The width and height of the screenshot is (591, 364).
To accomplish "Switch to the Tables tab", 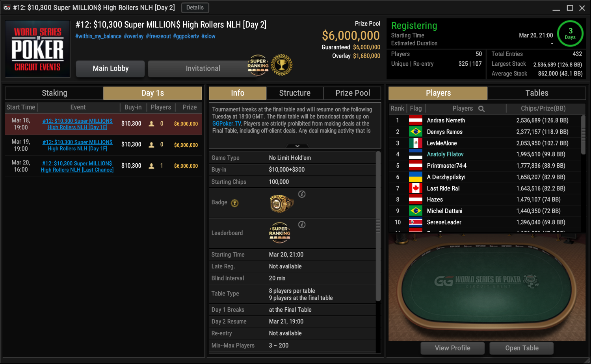I will coord(537,93).
